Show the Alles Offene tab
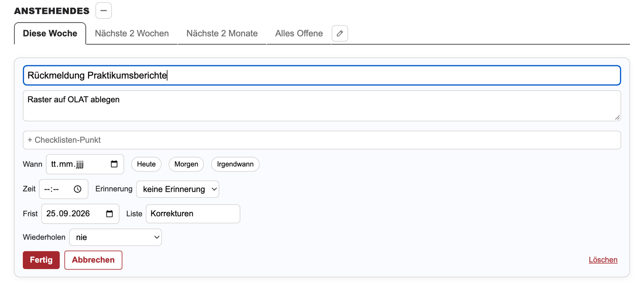The image size is (644, 284). pyautogui.click(x=299, y=33)
